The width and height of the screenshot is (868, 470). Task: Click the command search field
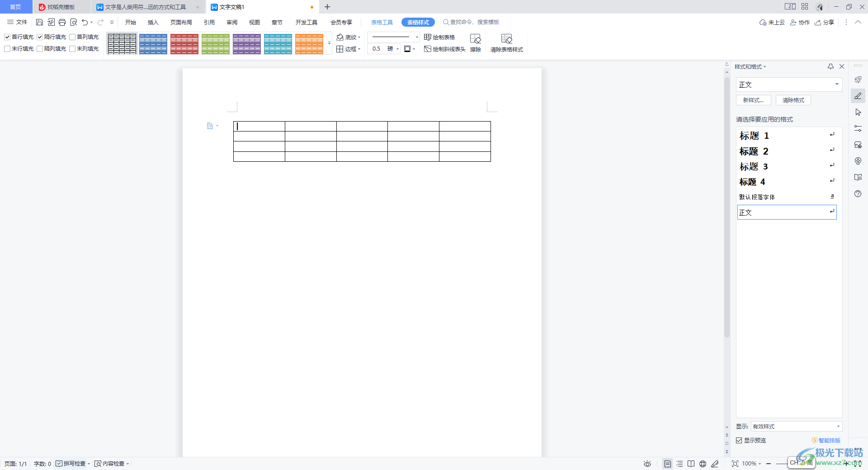[471, 22]
